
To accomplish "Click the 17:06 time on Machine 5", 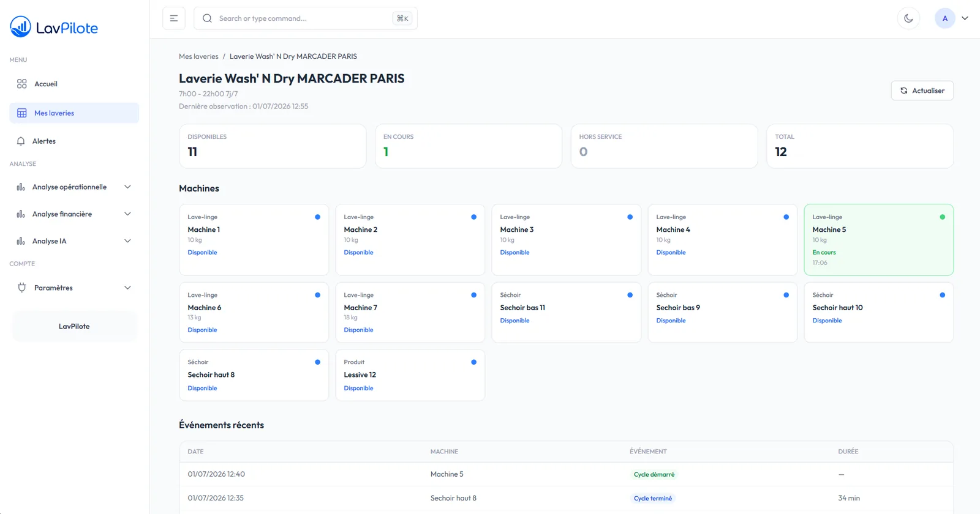I will pos(820,263).
